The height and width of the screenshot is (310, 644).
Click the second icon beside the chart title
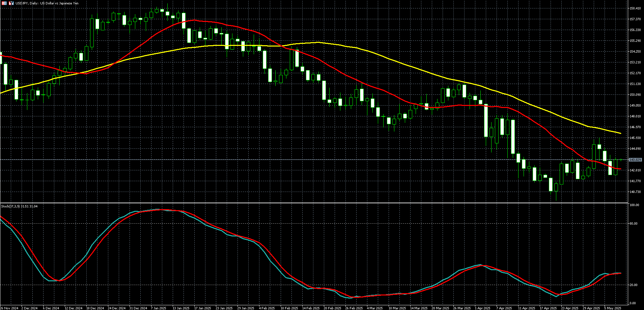[11, 3]
